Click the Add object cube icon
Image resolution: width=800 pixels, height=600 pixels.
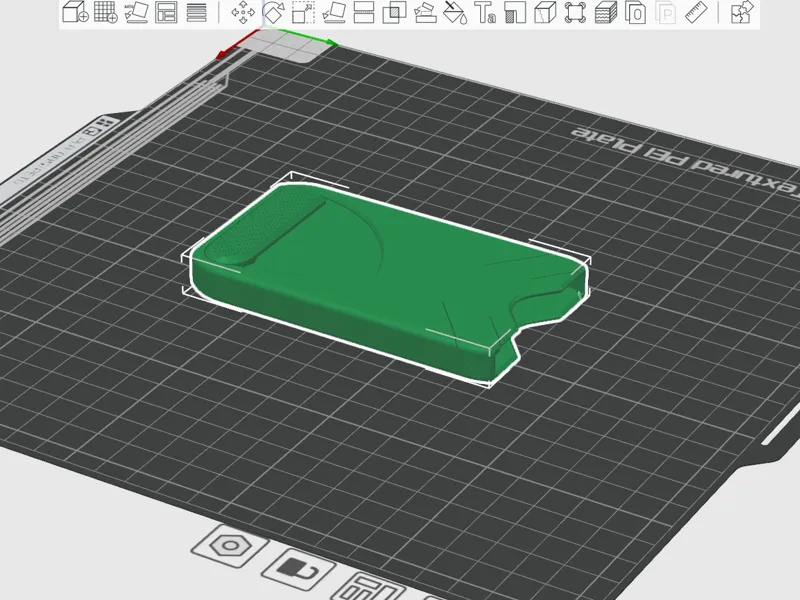click(75, 12)
